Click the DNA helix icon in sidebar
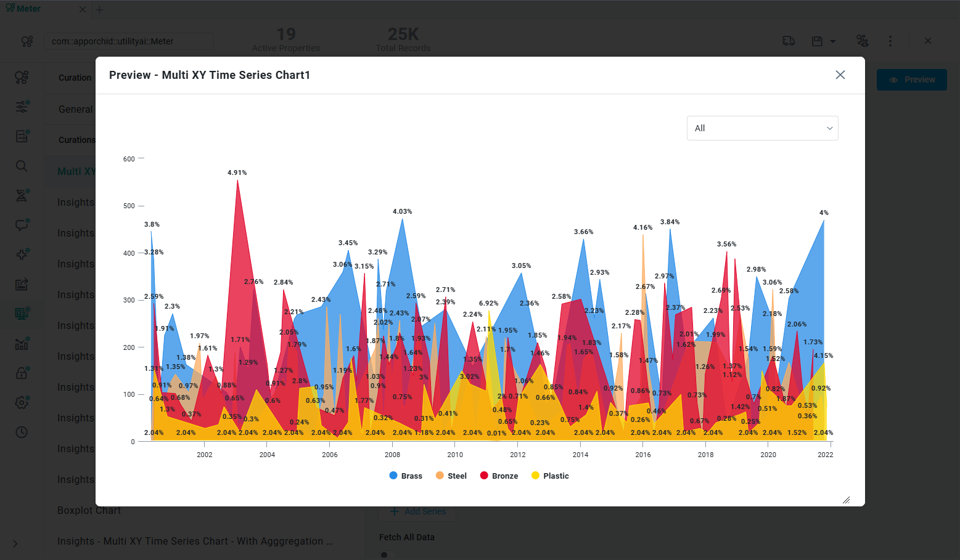 tap(22, 195)
